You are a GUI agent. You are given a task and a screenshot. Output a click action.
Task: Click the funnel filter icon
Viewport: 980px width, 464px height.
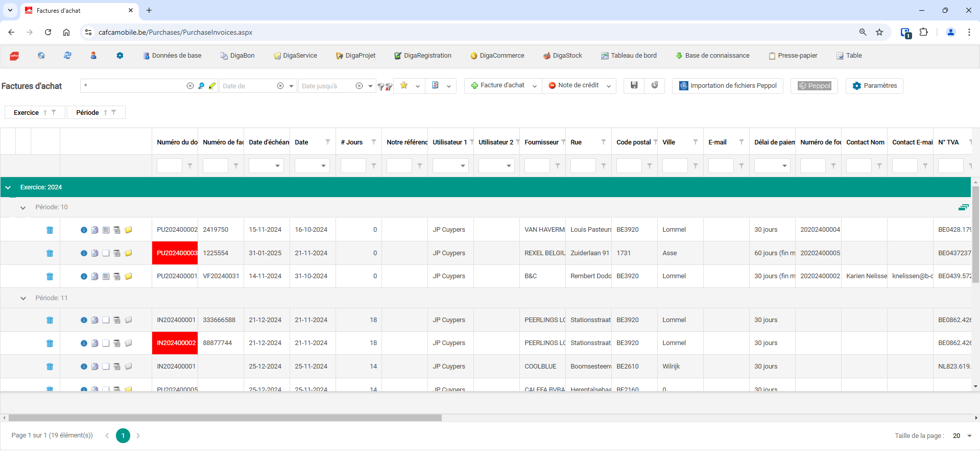click(380, 87)
